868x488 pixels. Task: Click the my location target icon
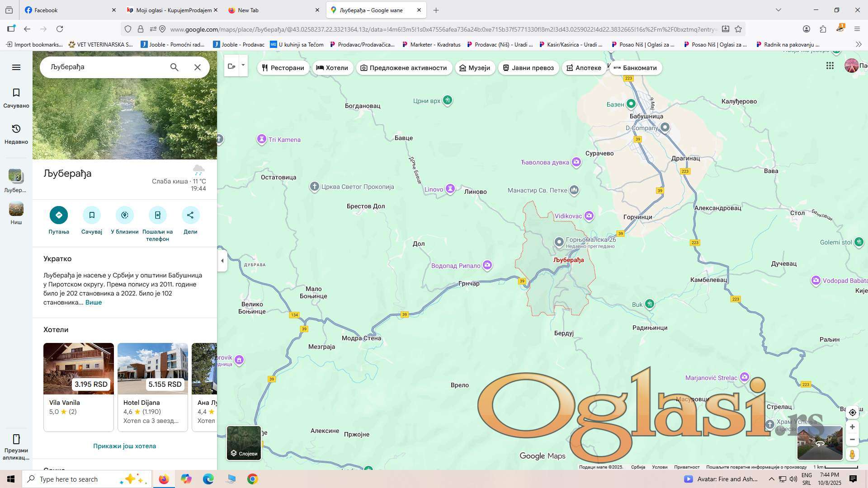pos(852,413)
